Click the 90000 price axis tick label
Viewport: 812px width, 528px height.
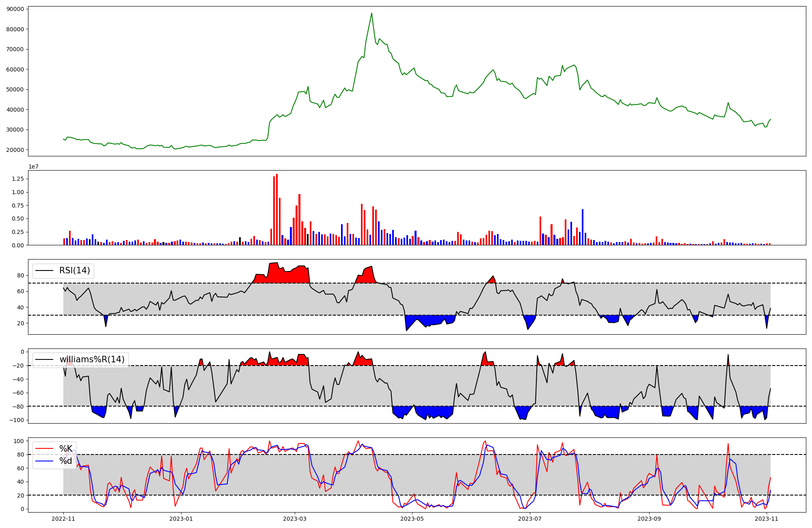(15, 9)
